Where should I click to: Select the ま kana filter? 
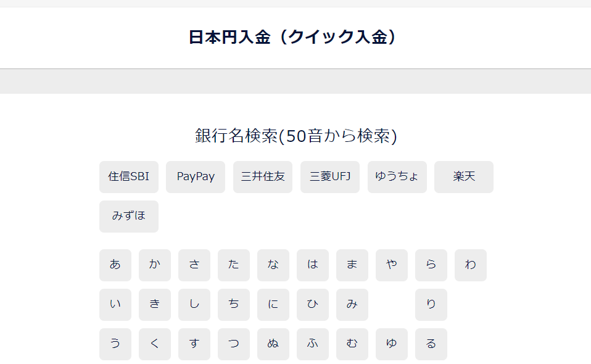tap(352, 265)
